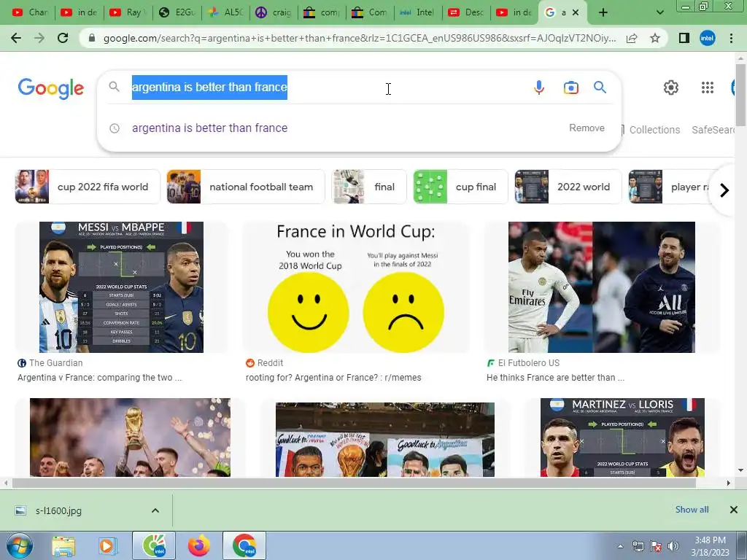Switch to the Ray YouTube tab

128,12
